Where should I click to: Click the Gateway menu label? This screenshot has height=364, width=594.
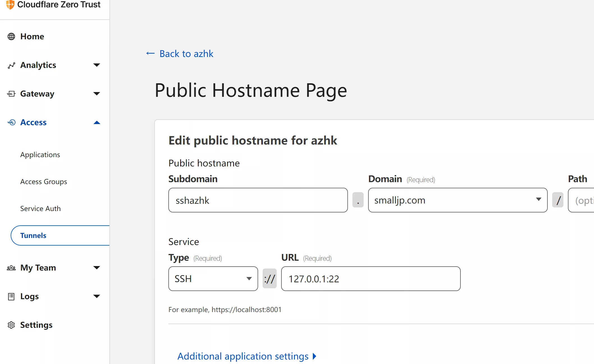(37, 94)
